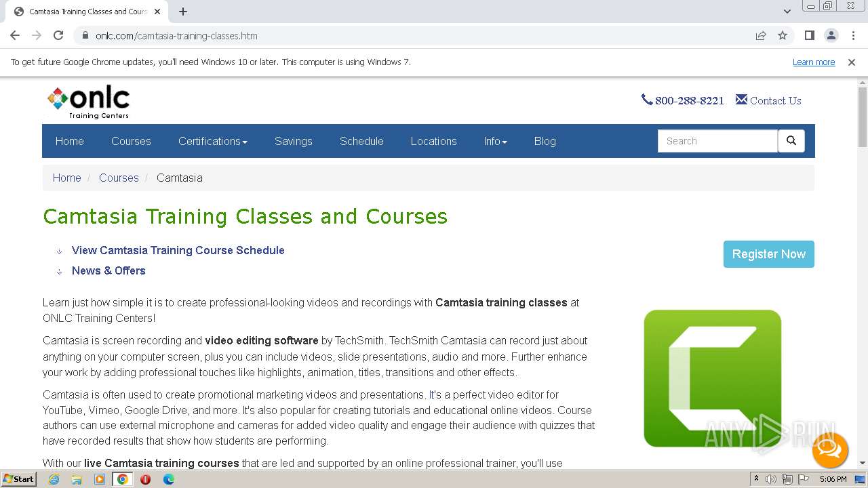Click Home in the breadcrumb
Screen dimensions: 868x488
click(67, 178)
